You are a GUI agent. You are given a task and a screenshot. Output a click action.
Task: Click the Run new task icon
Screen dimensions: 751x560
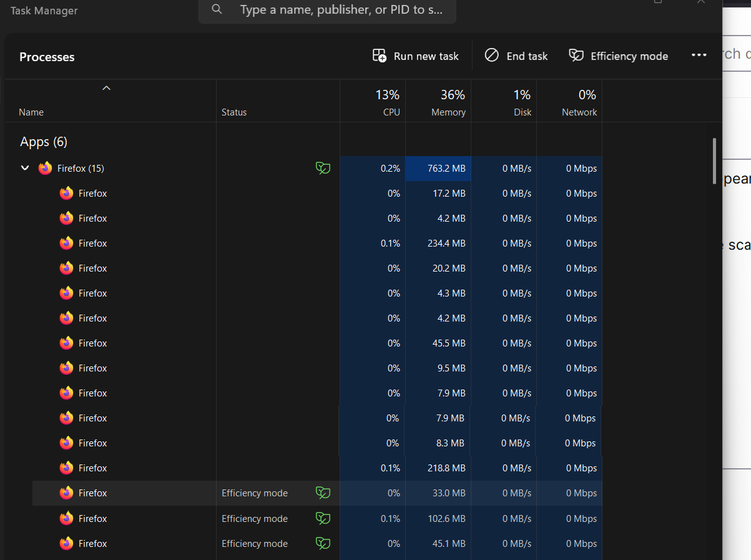tap(380, 56)
